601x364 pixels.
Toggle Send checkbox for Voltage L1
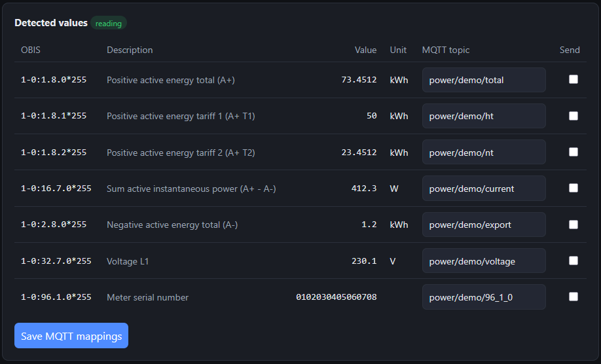tap(574, 261)
